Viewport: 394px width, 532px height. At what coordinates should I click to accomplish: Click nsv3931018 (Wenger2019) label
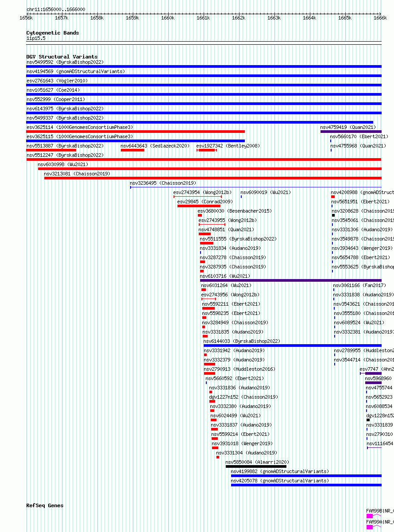click(x=242, y=444)
